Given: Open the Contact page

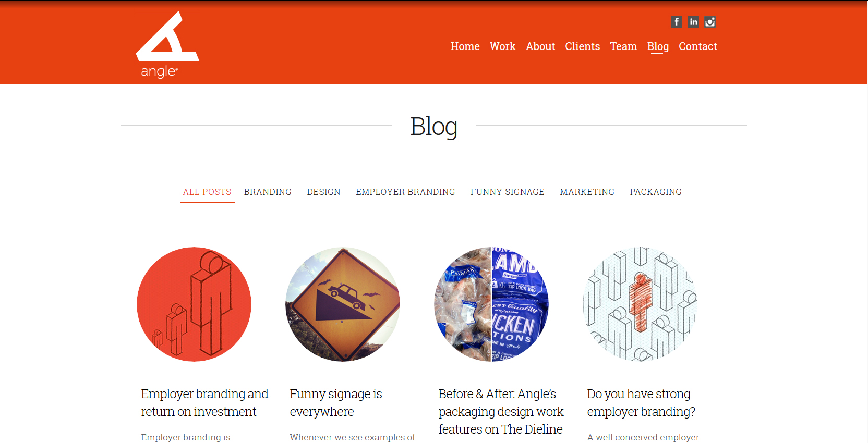Looking at the screenshot, I should coord(698,46).
